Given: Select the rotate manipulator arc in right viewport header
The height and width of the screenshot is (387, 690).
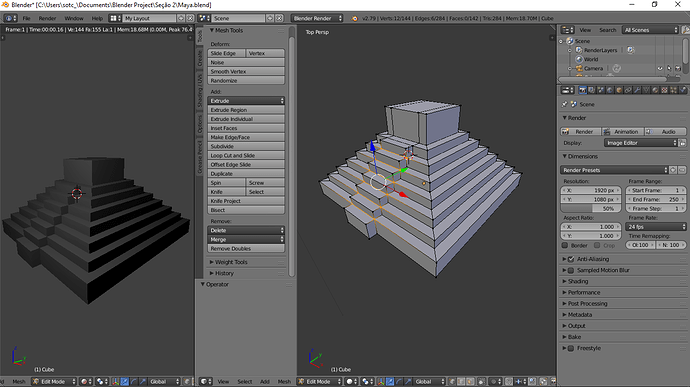Looking at the screenshot, I should click(x=399, y=382).
